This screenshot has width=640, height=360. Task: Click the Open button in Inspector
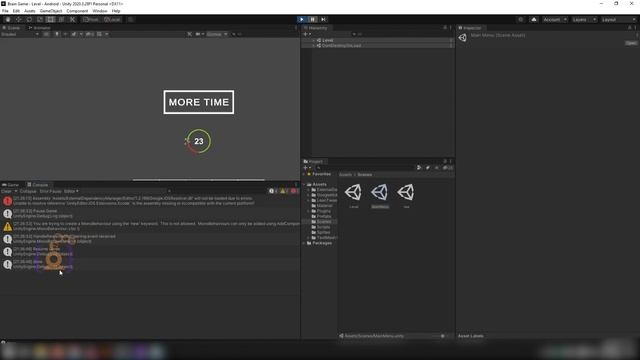[x=631, y=43]
